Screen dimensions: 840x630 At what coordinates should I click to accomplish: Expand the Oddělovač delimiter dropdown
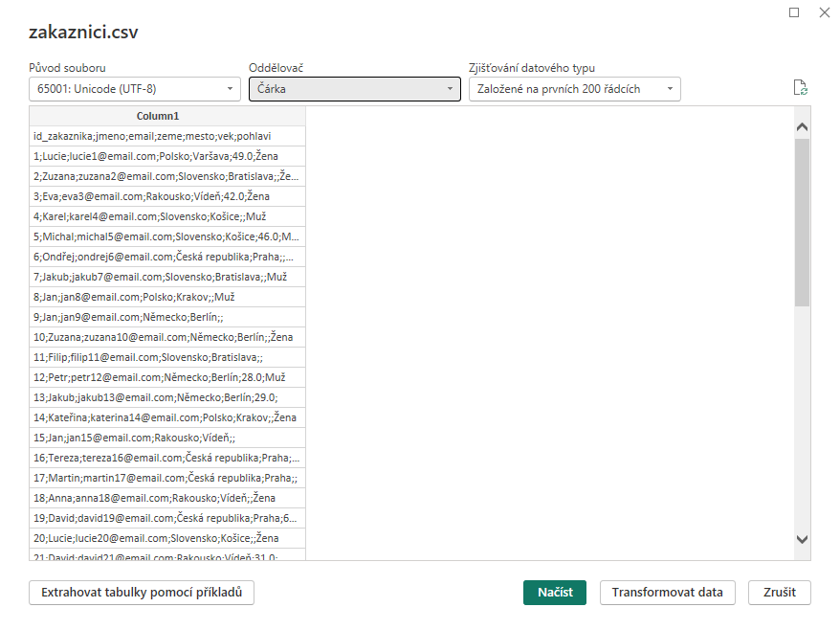point(355,89)
